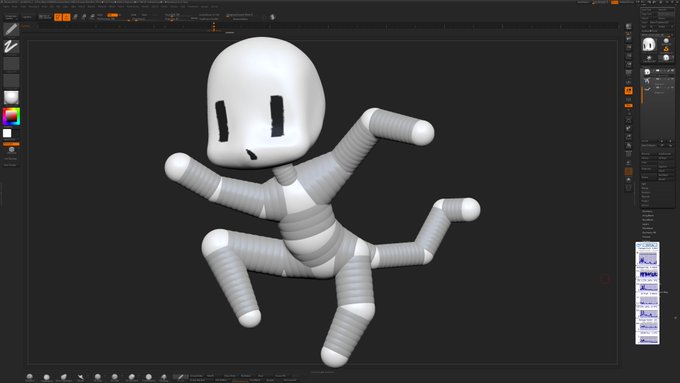Image resolution: width=680 pixels, height=383 pixels.
Task: Click the topmost icon in the right shelf
Action: (x=628, y=27)
